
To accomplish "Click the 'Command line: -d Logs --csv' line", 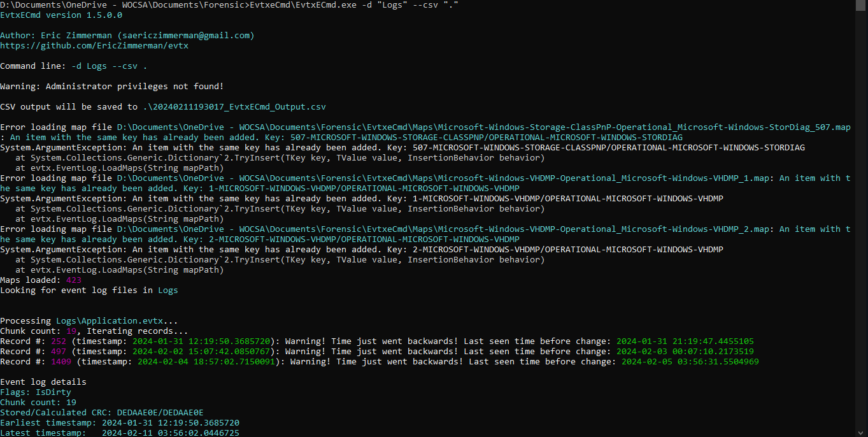I will click(73, 66).
